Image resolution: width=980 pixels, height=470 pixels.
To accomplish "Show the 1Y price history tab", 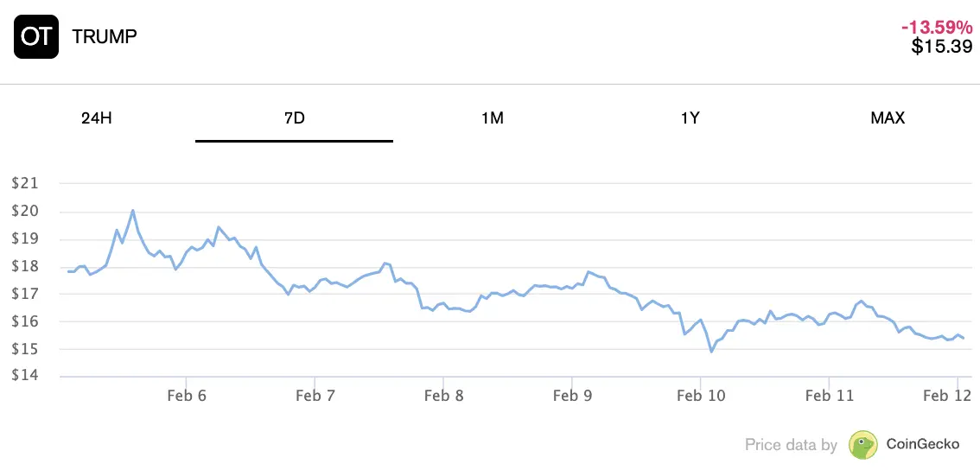I will [x=690, y=118].
